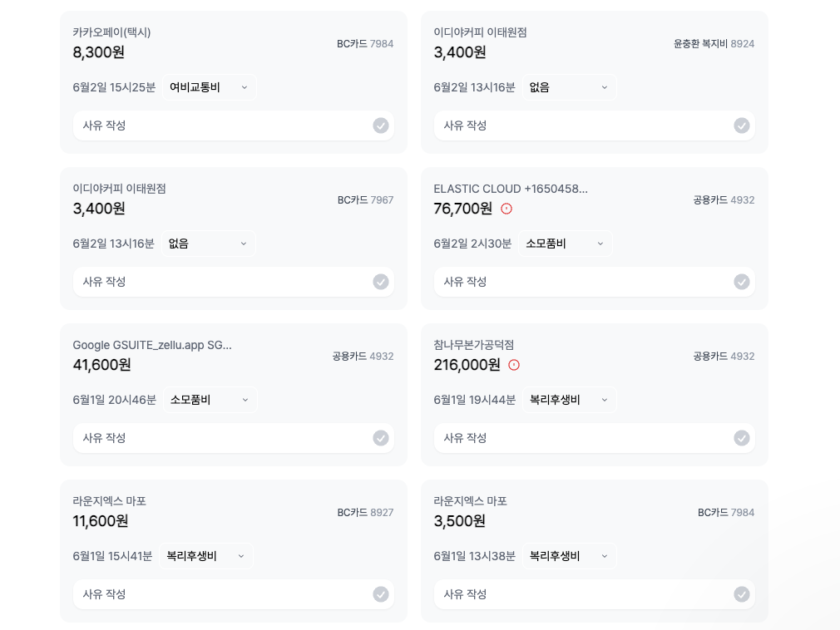This screenshot has height=630, width=840.
Task: Confirm reason for 이디야커피 윤충환 복지비 card
Action: coord(741,126)
